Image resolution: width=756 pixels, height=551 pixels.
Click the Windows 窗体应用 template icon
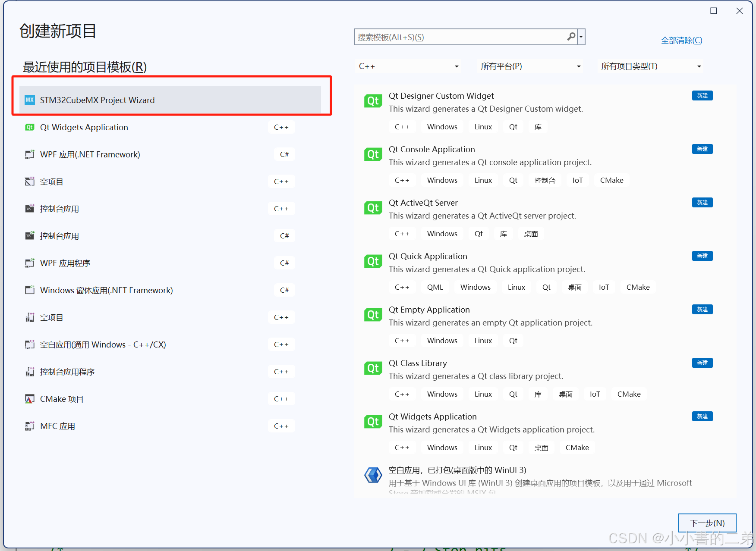(29, 290)
